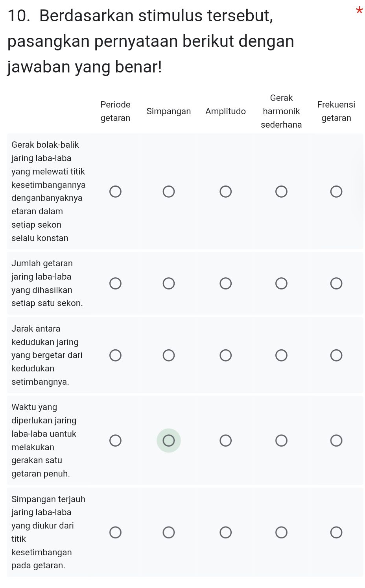The image size is (365, 588).
Task: Select Frekuensi getaran for Simpangan terjauh row
Action: [336, 532]
